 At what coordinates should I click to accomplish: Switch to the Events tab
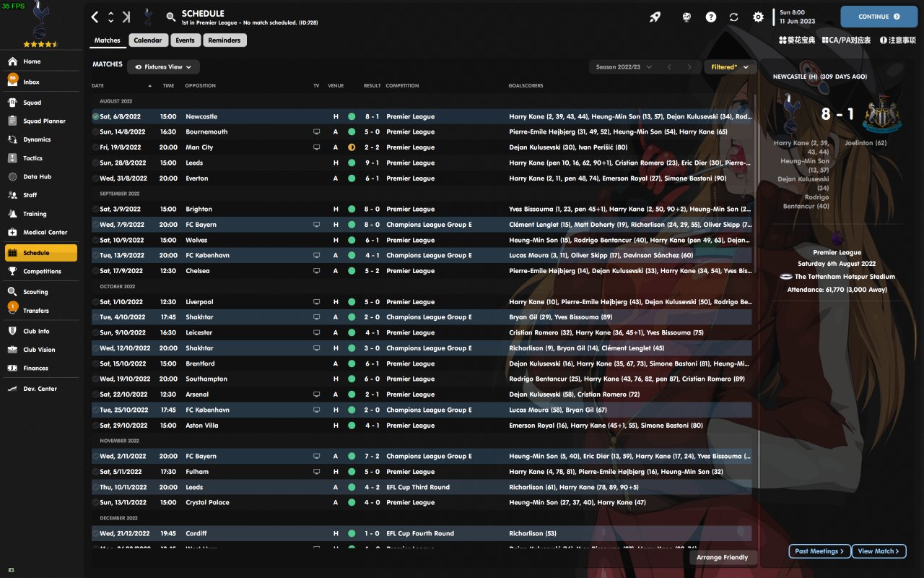(185, 40)
